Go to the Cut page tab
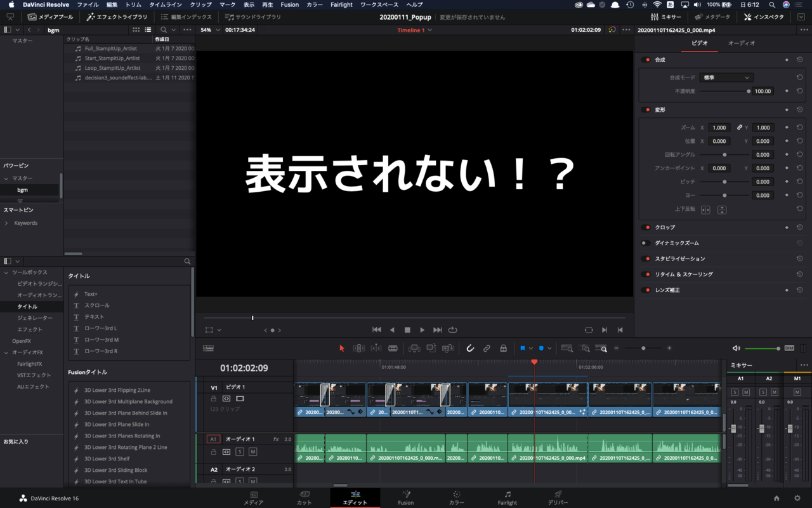The width and height of the screenshot is (812, 508). 304,498
